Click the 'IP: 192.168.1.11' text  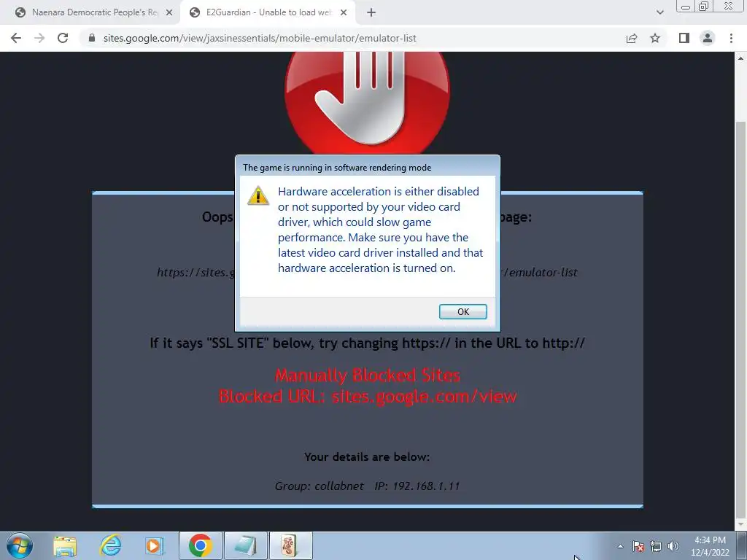point(417,486)
